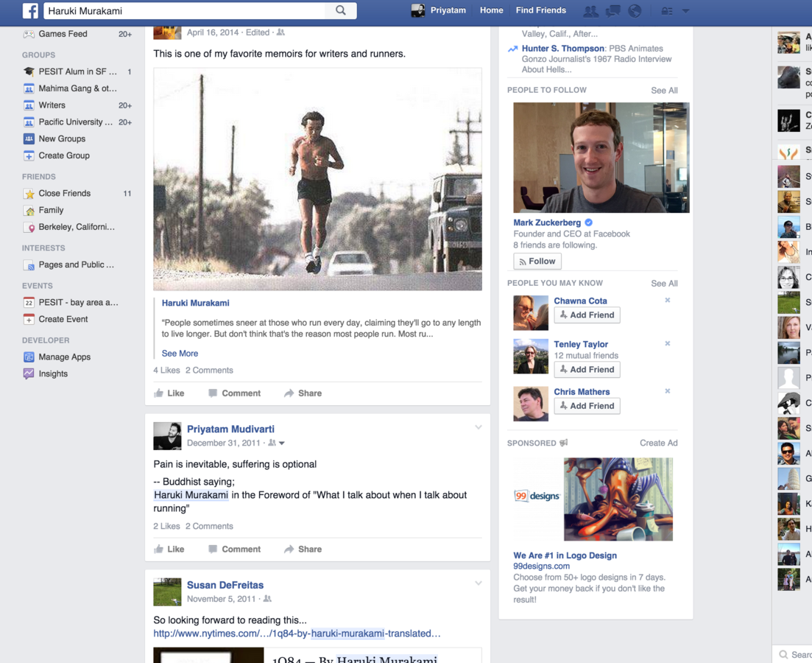Click the Facebook logo icon
This screenshot has height=663, width=812.
coord(30,10)
